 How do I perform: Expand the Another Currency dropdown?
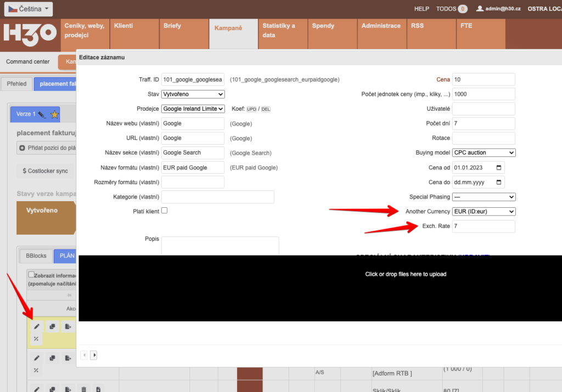click(x=484, y=212)
